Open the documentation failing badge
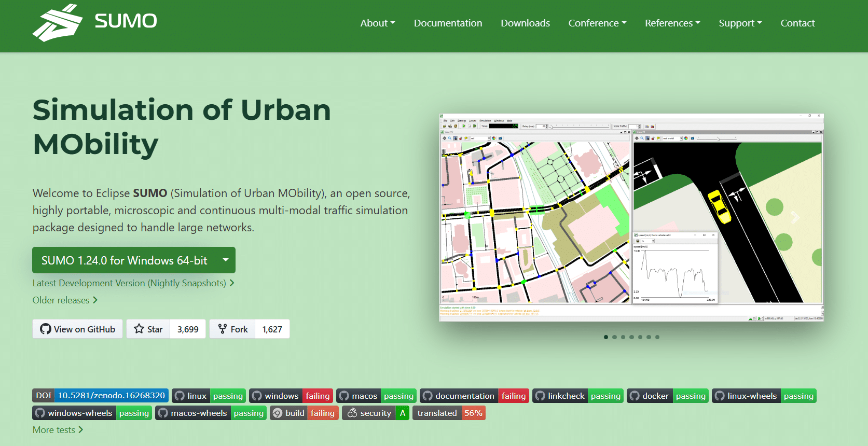 474,396
